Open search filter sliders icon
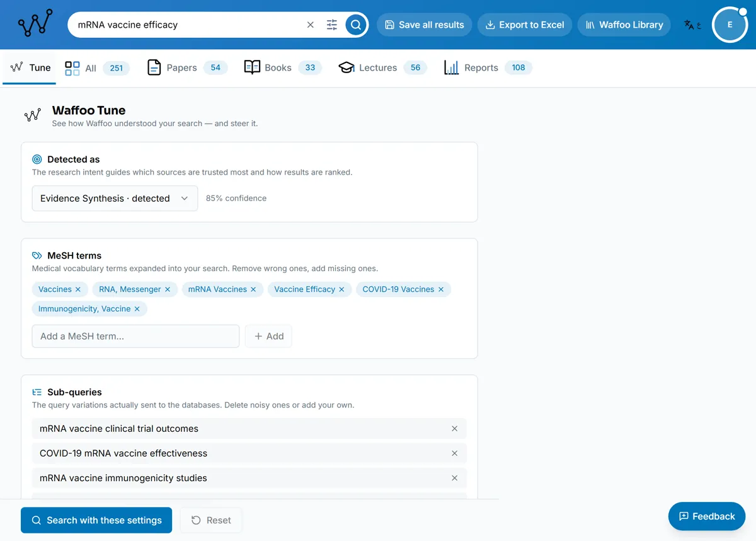The image size is (756, 541). click(x=332, y=25)
